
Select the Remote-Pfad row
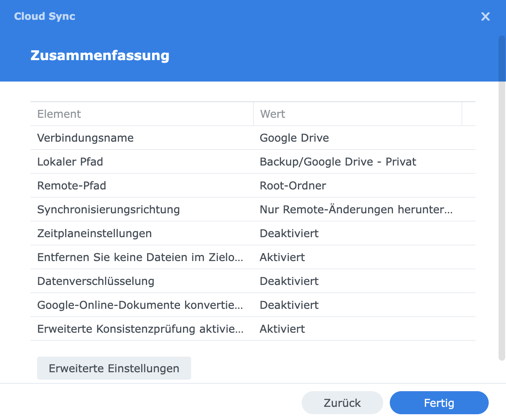[72, 186]
